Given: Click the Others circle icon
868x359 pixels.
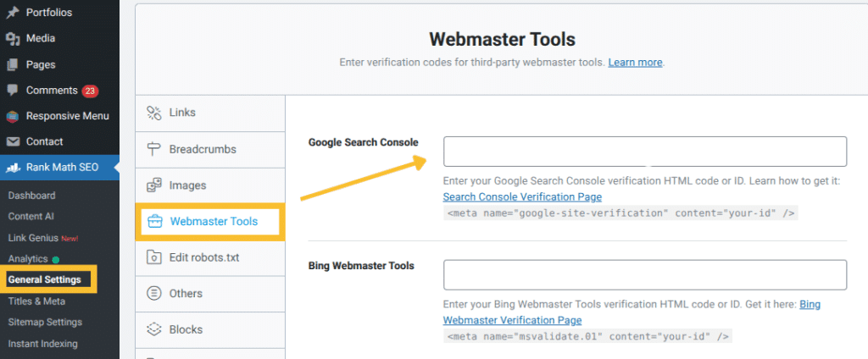Looking at the screenshot, I should click(x=153, y=293).
